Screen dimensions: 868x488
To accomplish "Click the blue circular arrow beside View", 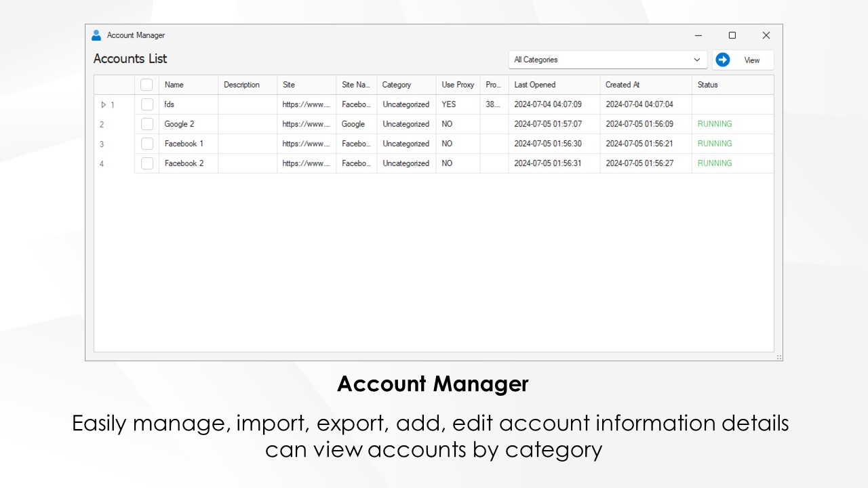I will (723, 60).
